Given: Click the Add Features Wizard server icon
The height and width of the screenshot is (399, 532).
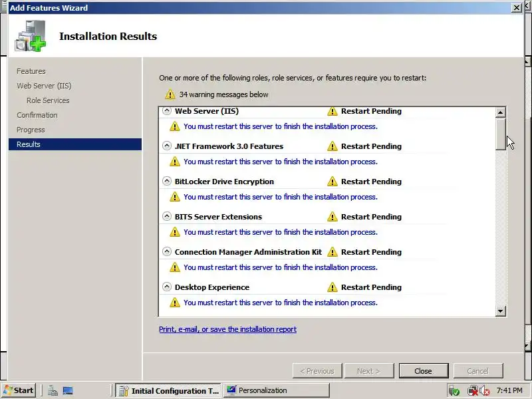Looking at the screenshot, I should pos(30,36).
